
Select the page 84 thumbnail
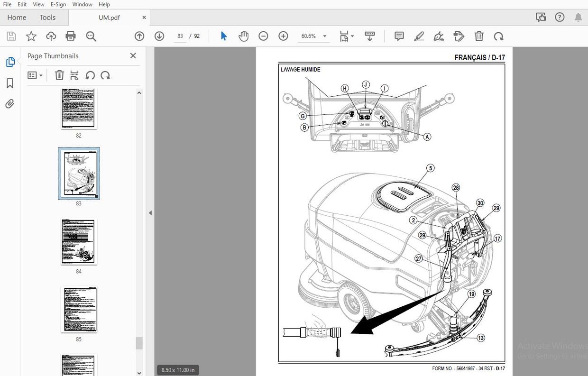coord(79,242)
